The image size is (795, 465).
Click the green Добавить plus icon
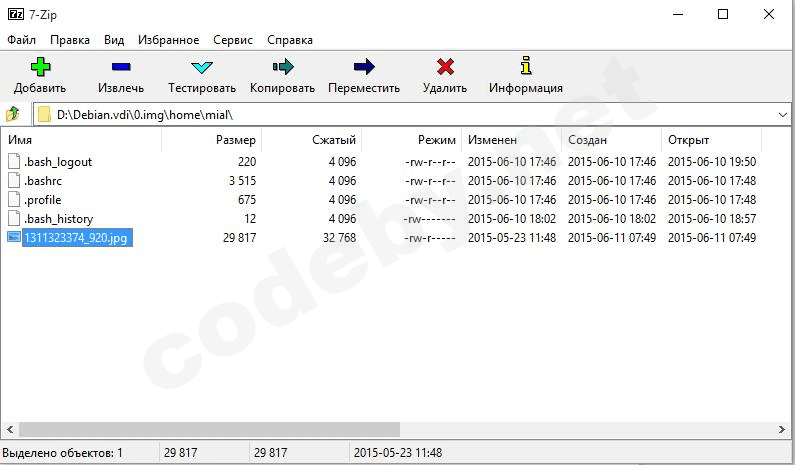point(40,66)
